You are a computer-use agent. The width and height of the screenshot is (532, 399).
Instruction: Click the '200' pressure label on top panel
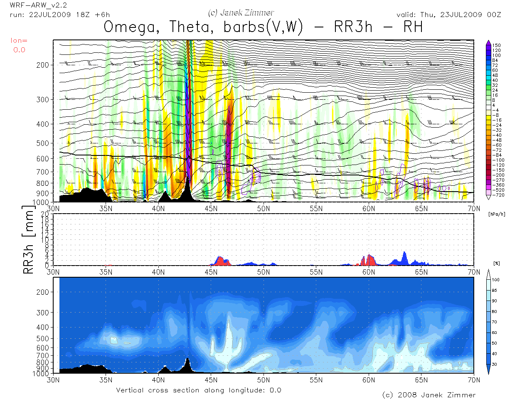click(42, 65)
